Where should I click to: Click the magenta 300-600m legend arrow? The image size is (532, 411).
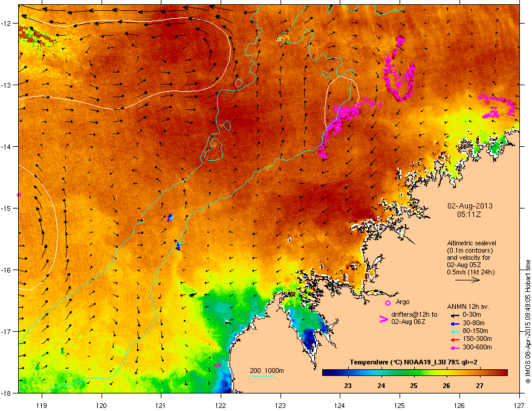tap(455, 348)
